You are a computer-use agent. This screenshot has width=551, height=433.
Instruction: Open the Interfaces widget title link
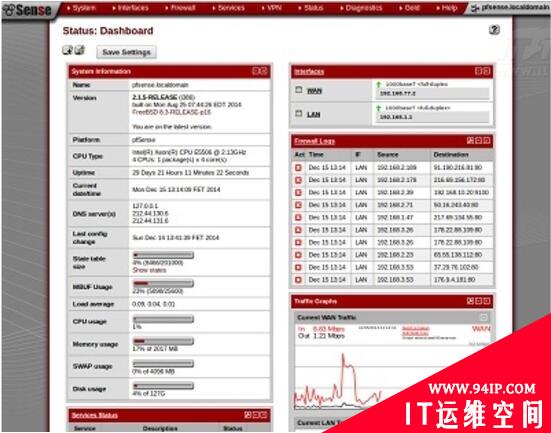point(309,71)
